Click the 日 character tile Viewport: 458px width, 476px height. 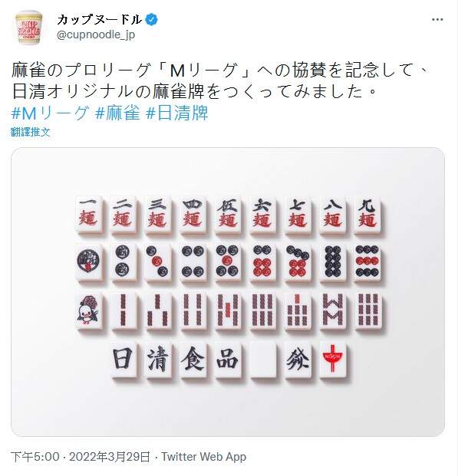[124, 359]
